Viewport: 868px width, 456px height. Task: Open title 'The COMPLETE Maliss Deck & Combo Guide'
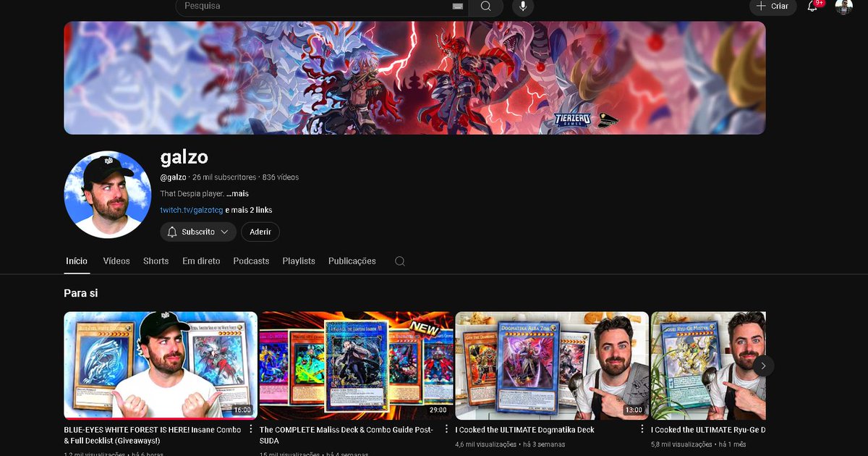346,435
